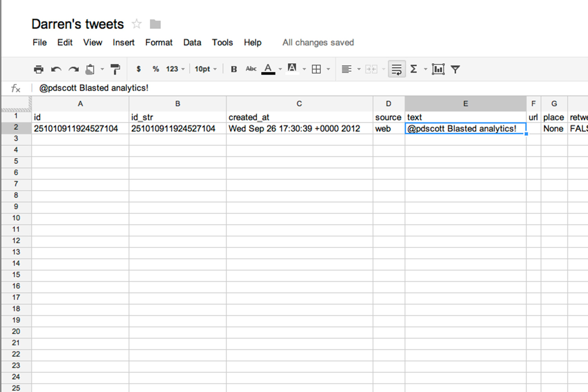Star the Darren's tweets document
The height and width of the screenshot is (392, 588).
tap(136, 24)
